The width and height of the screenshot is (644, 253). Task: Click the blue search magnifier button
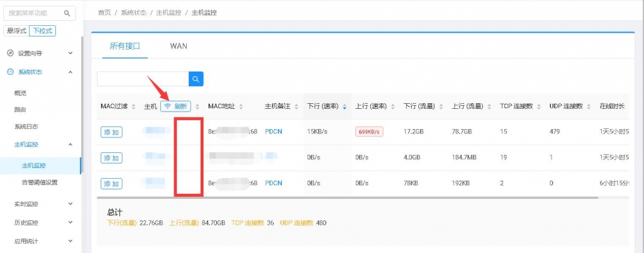click(196, 79)
